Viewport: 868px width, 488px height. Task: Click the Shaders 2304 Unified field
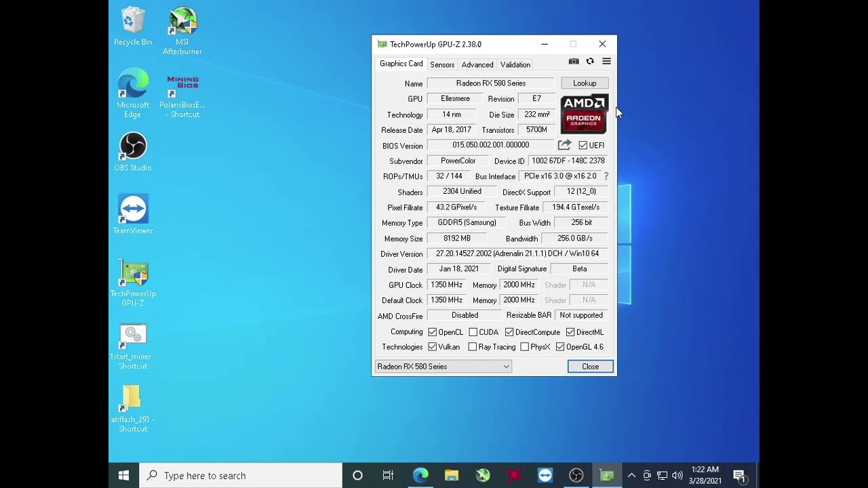pos(462,192)
